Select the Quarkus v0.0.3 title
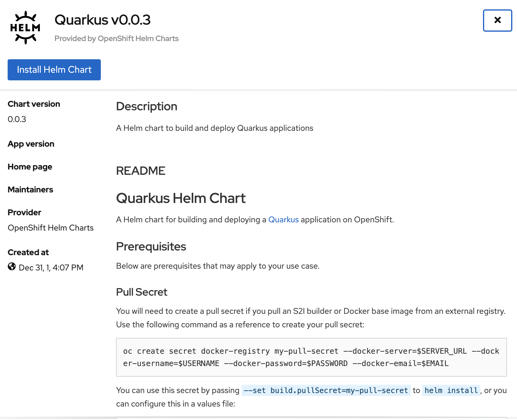The height and width of the screenshot is (420, 517). 103,20
